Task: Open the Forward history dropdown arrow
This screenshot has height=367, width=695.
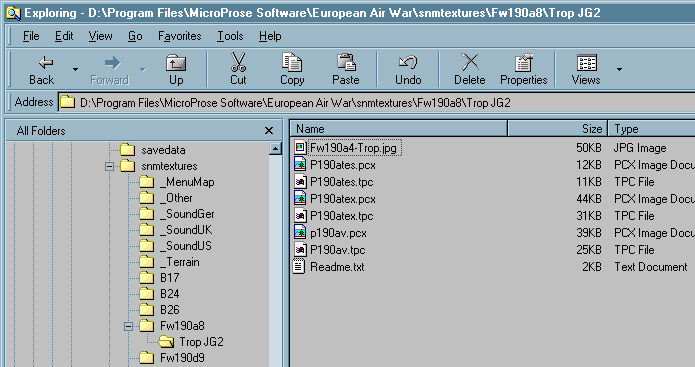Action: (x=142, y=70)
